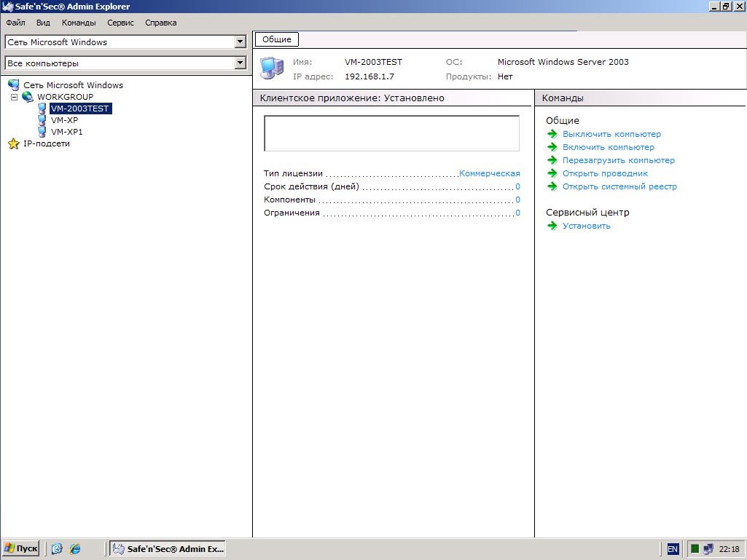The width and height of the screenshot is (747, 560).
Task: Click the Microsoft Windows Server 2003 OS text
Action: [x=563, y=62]
